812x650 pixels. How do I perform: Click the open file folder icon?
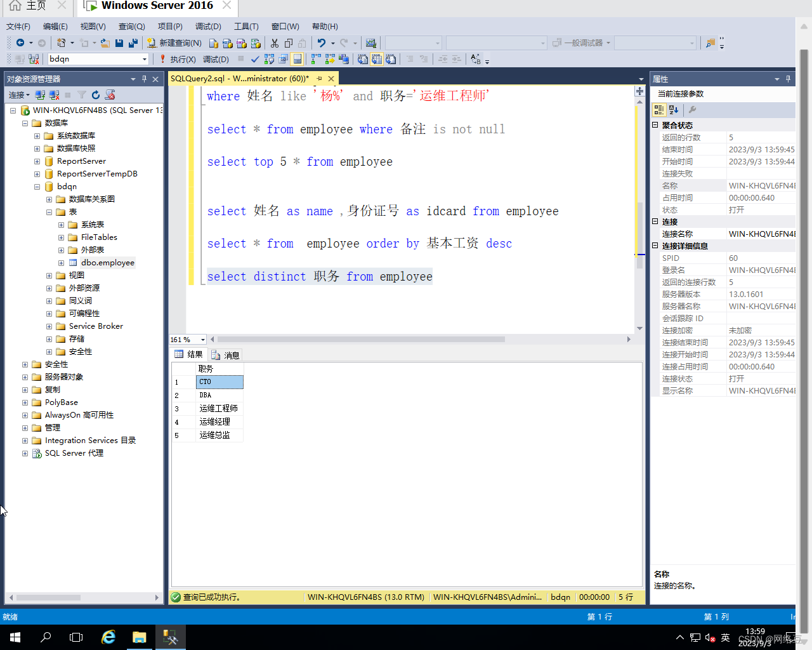(105, 43)
